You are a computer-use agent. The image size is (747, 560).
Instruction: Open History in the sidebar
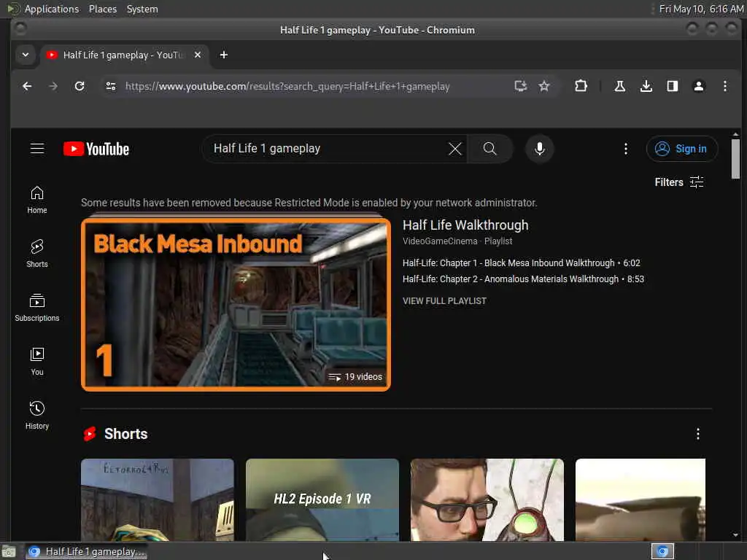click(x=37, y=415)
